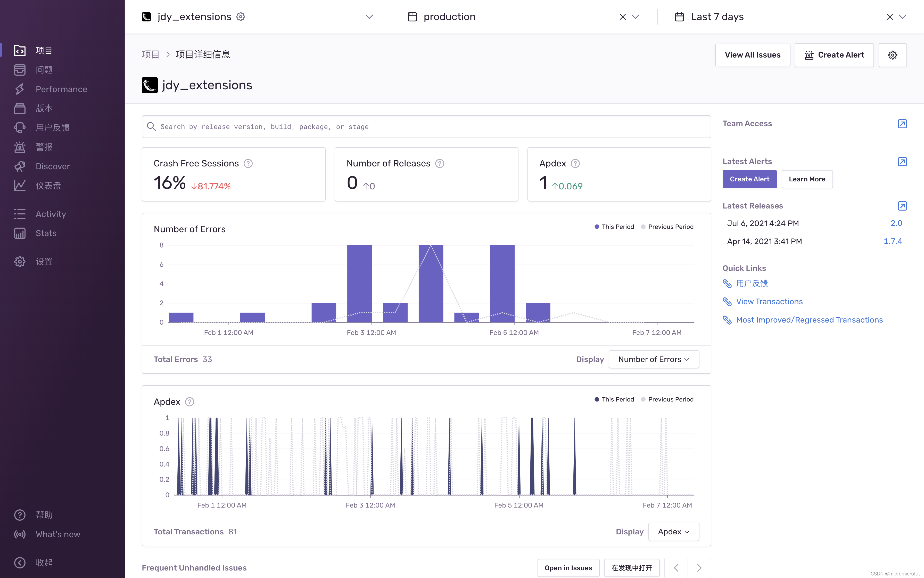
Task: Open the 设置 gear icon in sidebar
Action: pos(20,261)
